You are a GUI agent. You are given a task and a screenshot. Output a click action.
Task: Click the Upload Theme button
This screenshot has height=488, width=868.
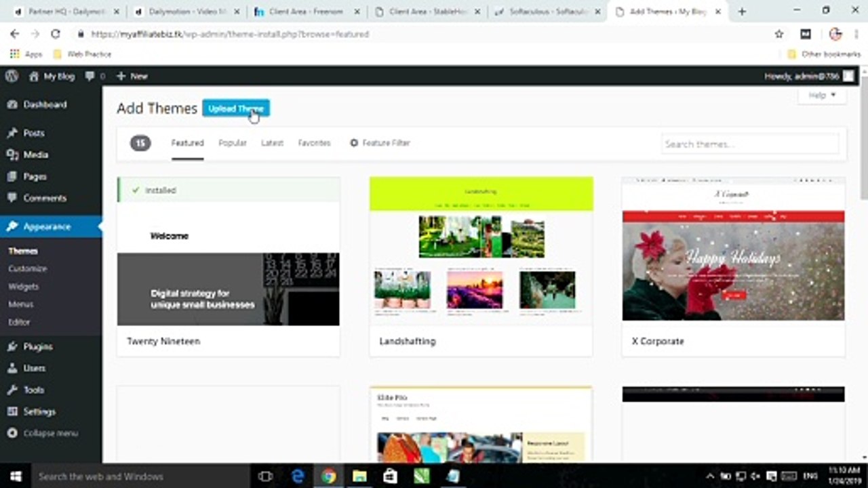pyautogui.click(x=235, y=108)
